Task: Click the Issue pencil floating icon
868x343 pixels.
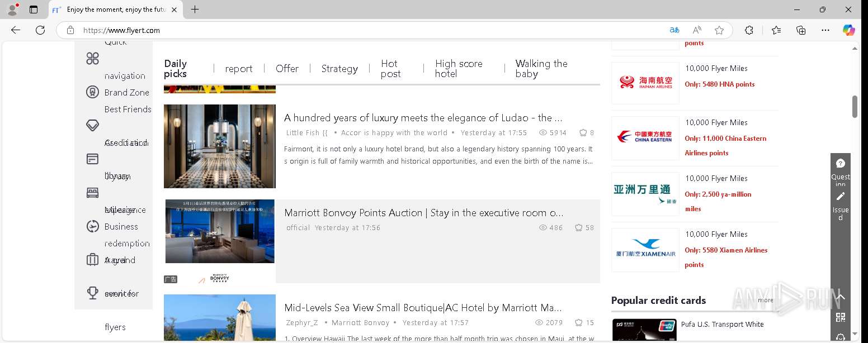Action: tap(840, 197)
